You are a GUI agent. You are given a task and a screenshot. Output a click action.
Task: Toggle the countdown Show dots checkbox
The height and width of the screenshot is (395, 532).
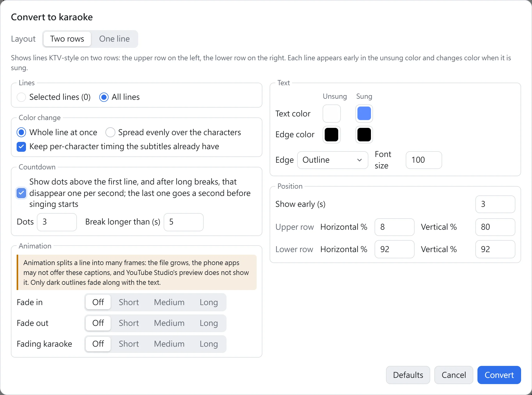pyautogui.click(x=21, y=193)
